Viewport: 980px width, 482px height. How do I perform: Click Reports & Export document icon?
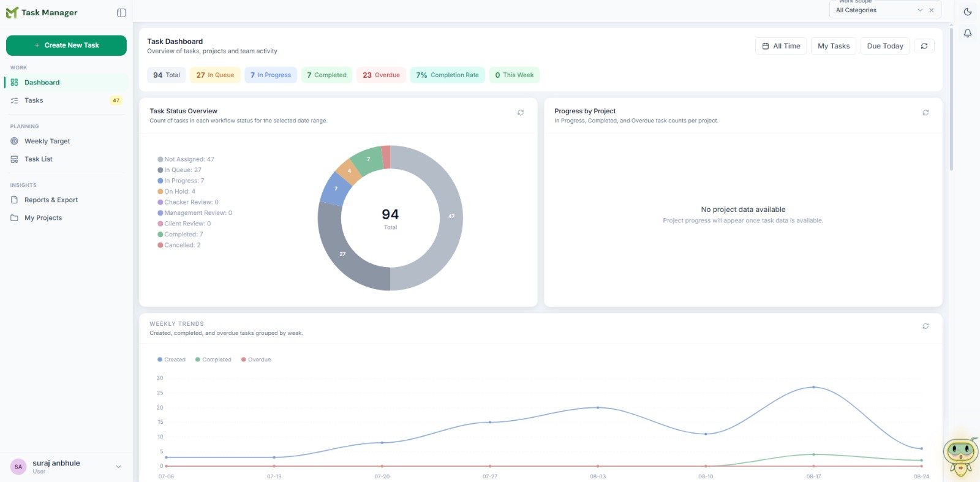tap(14, 200)
